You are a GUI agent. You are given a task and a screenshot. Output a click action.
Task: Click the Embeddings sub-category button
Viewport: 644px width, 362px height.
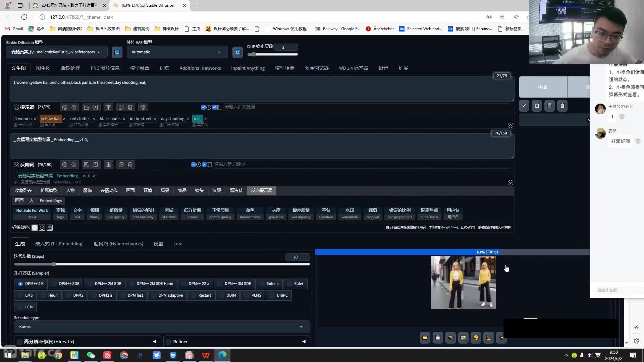click(x=51, y=201)
